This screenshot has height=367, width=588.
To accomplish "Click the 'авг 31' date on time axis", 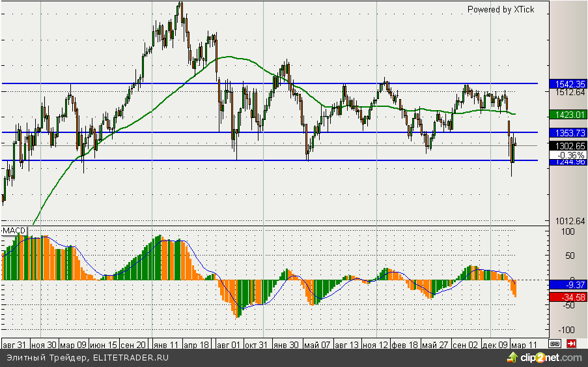I will pyautogui.click(x=15, y=344).
